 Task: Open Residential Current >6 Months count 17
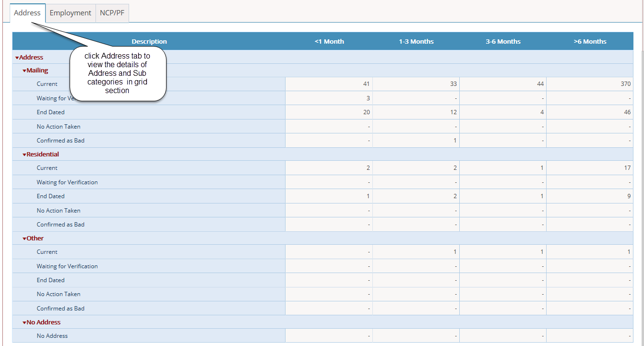627,168
